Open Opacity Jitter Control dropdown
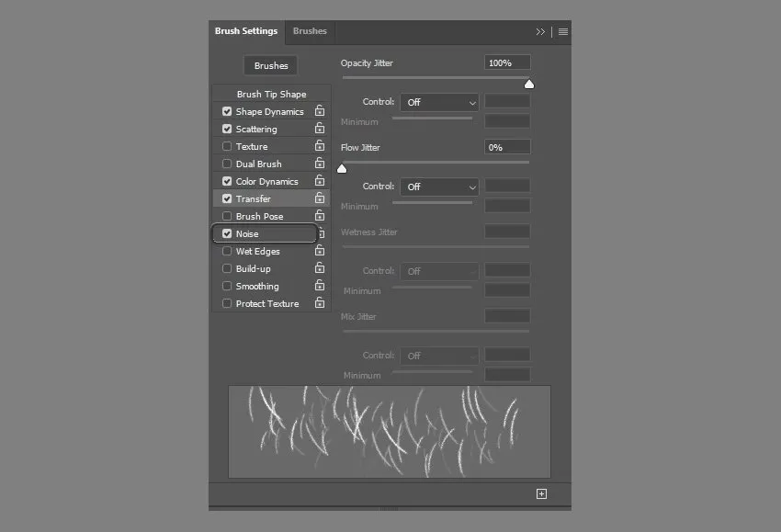Viewport: 781px width, 532px height. tap(439, 102)
